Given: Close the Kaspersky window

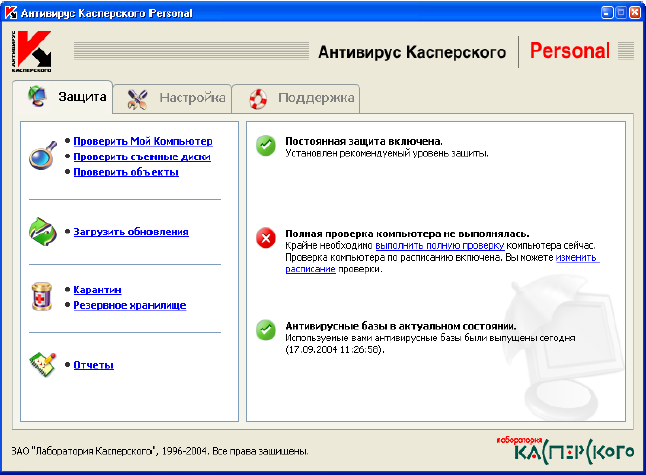Looking at the screenshot, I should 635,13.
